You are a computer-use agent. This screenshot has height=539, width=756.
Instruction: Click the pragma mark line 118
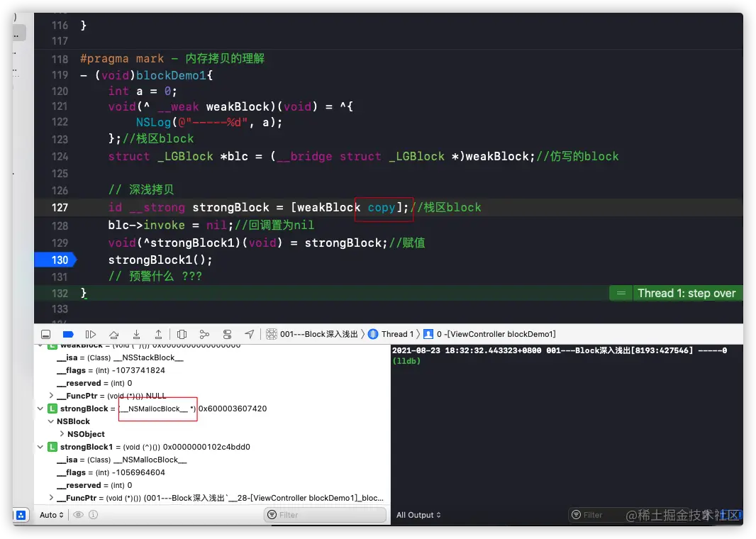point(172,59)
